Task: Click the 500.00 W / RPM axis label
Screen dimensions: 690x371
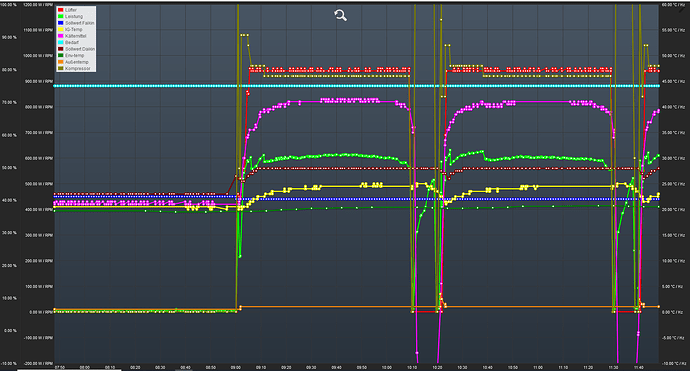Action: click(39, 184)
